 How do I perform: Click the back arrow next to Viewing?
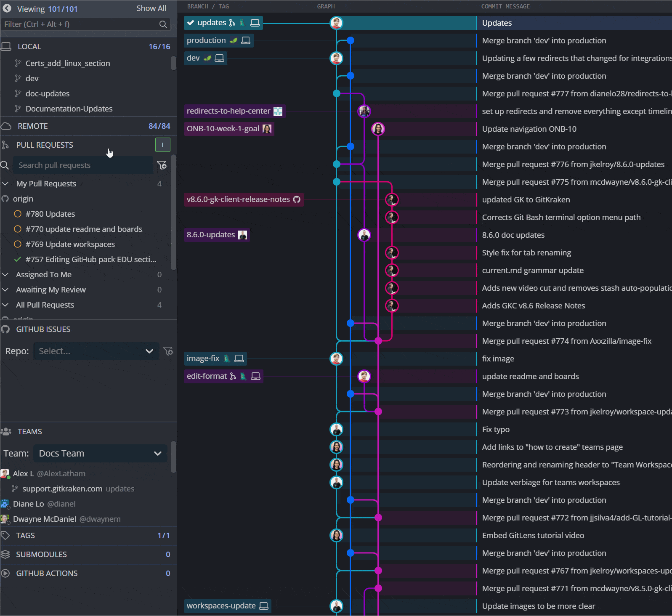[x=7, y=8]
